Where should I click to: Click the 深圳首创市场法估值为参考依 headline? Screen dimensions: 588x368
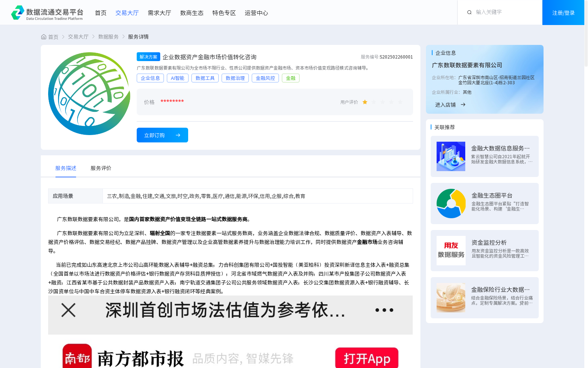[225, 310]
